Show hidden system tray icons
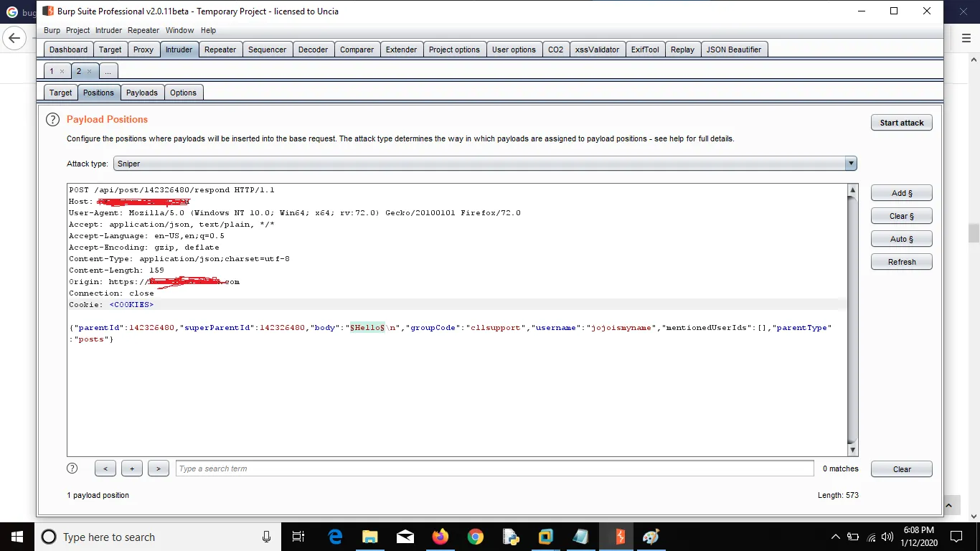Image resolution: width=980 pixels, height=551 pixels. click(x=835, y=537)
